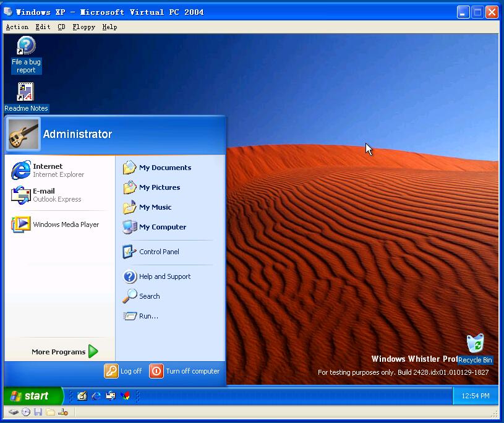Click the floppy disk status bar icon

[x=38, y=412]
